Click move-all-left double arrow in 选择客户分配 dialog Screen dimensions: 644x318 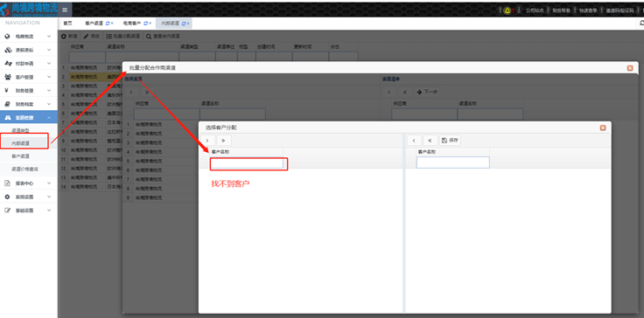pyautogui.click(x=430, y=141)
